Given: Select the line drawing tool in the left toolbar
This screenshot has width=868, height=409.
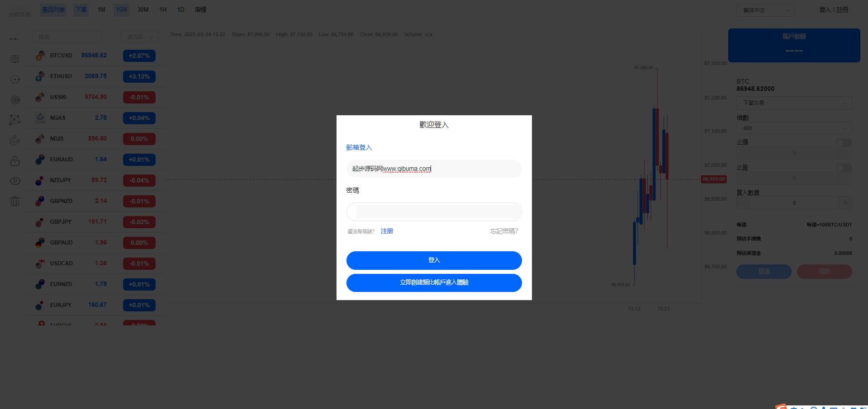Looking at the screenshot, I should tap(15, 39).
